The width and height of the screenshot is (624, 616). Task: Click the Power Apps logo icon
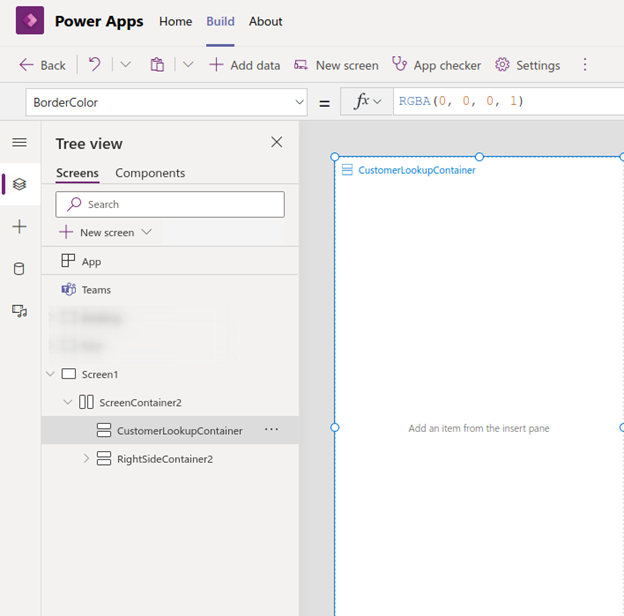click(x=30, y=20)
